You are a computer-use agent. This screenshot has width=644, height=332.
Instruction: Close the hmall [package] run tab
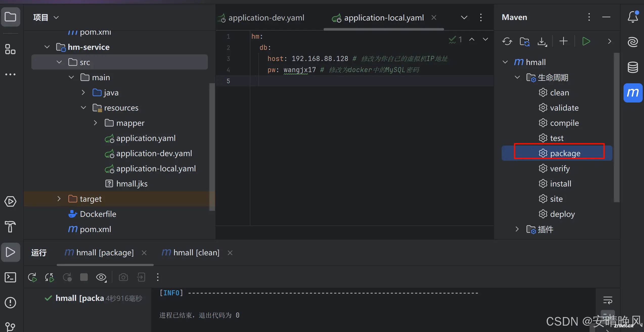click(144, 253)
